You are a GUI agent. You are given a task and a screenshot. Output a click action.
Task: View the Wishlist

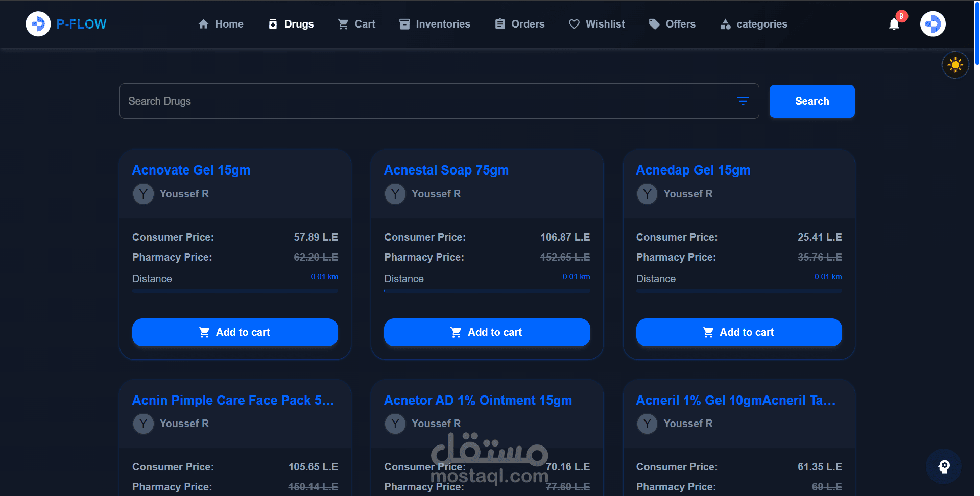pyautogui.click(x=597, y=24)
